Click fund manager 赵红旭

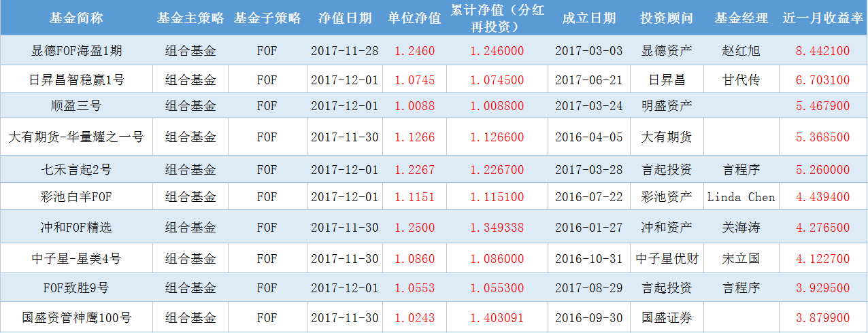pyautogui.click(x=741, y=51)
